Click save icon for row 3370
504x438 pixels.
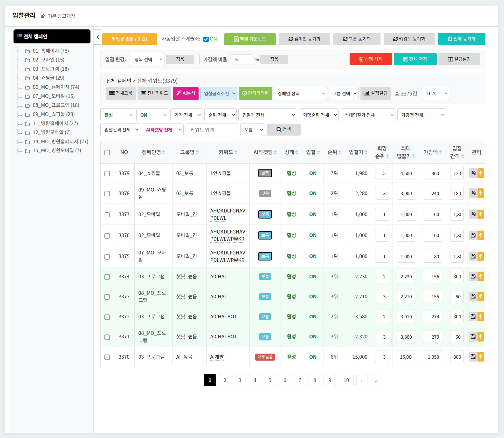pos(473,357)
